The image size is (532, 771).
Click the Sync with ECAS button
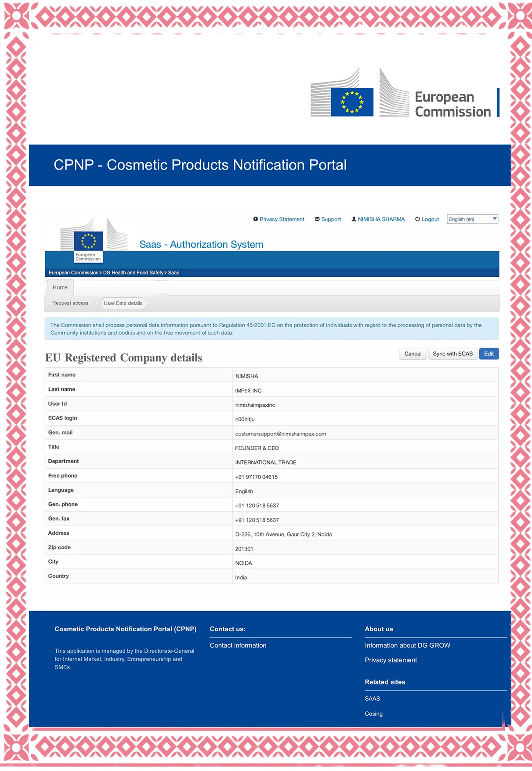pyautogui.click(x=452, y=354)
